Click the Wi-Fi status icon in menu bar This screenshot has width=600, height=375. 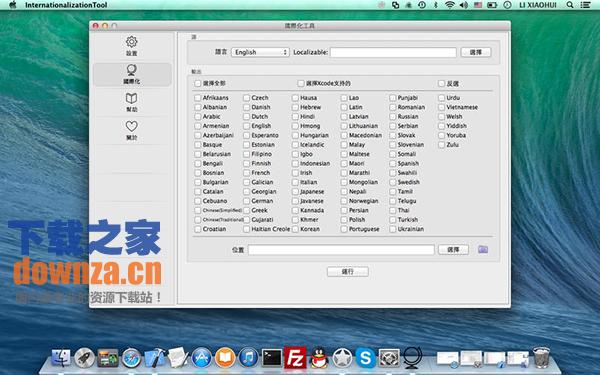click(x=450, y=5)
